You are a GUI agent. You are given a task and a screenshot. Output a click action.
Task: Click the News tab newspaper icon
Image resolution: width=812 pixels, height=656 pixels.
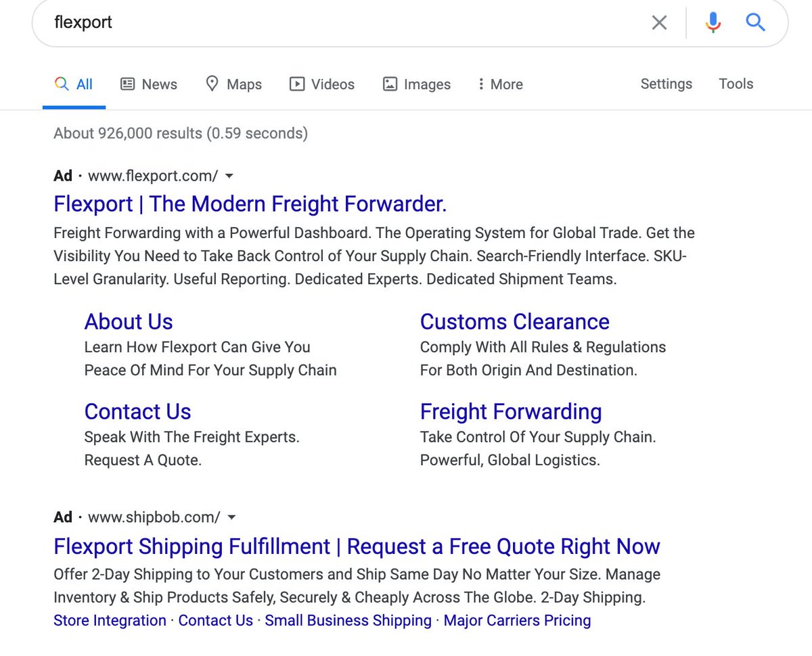127,84
